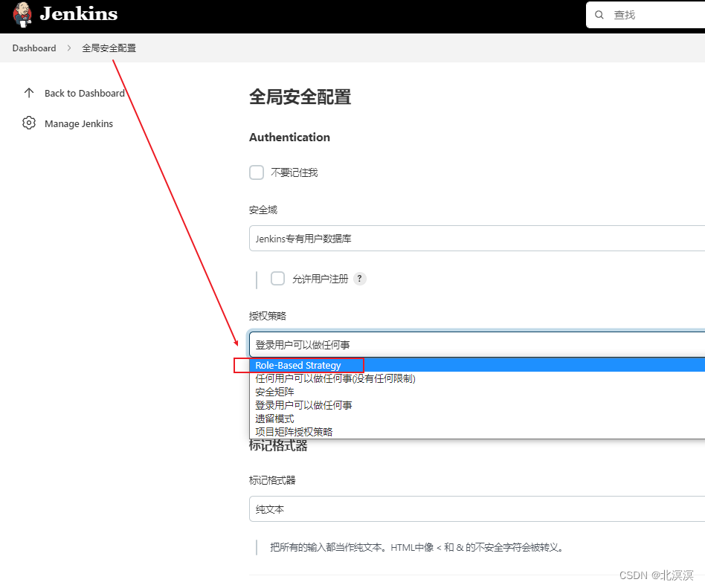
Task: Click the breadcrumb chevron after Dashboard
Action: 69,48
